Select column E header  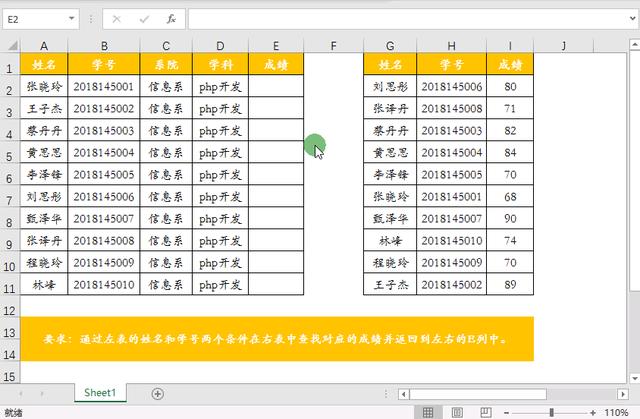point(276,46)
